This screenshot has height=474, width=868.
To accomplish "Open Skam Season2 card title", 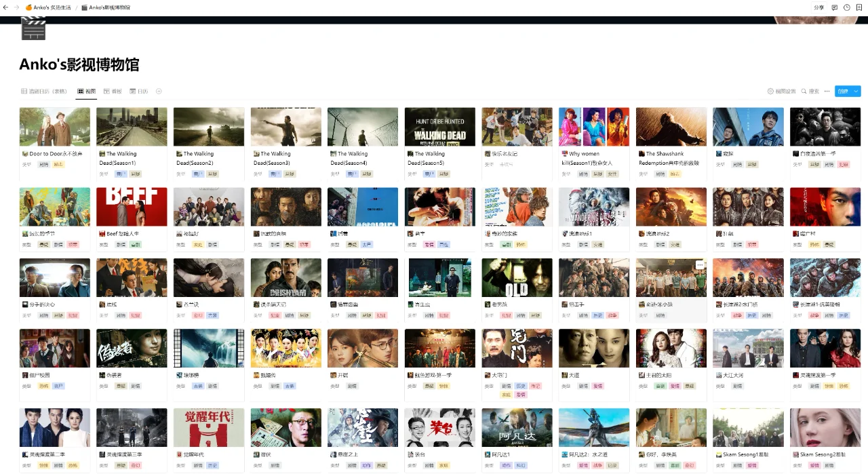I will click(823, 454).
